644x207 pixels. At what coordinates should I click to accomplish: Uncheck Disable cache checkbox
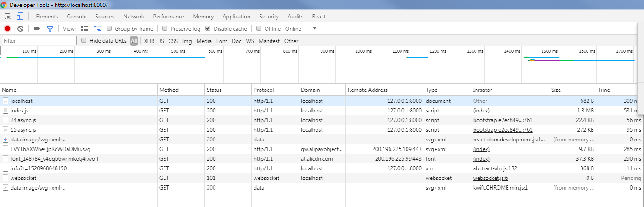208,28
